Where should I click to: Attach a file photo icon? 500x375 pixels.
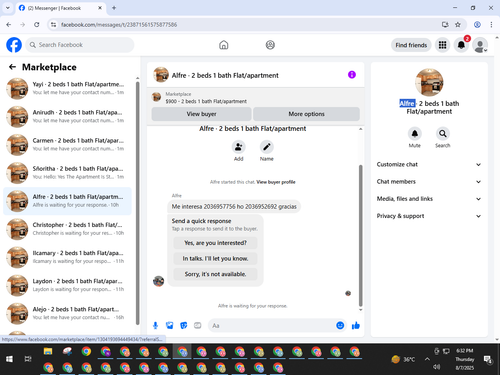pyautogui.click(x=169, y=325)
